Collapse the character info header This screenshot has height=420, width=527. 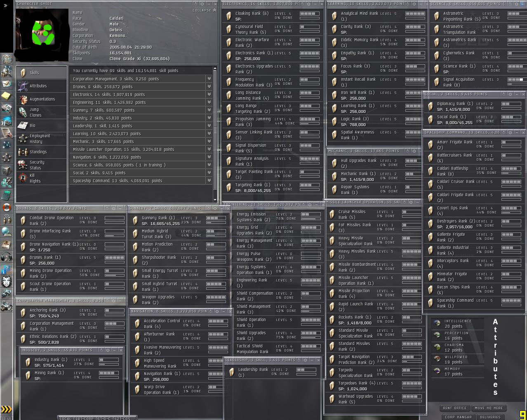pyautogui.click(x=205, y=10)
